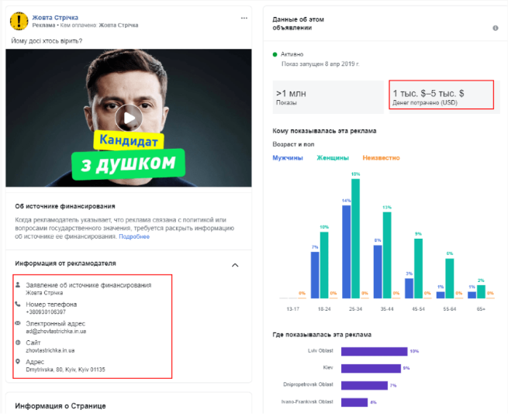Screen dimensions: 508x420
Task: Click the green Активно status dot
Action: coord(275,54)
